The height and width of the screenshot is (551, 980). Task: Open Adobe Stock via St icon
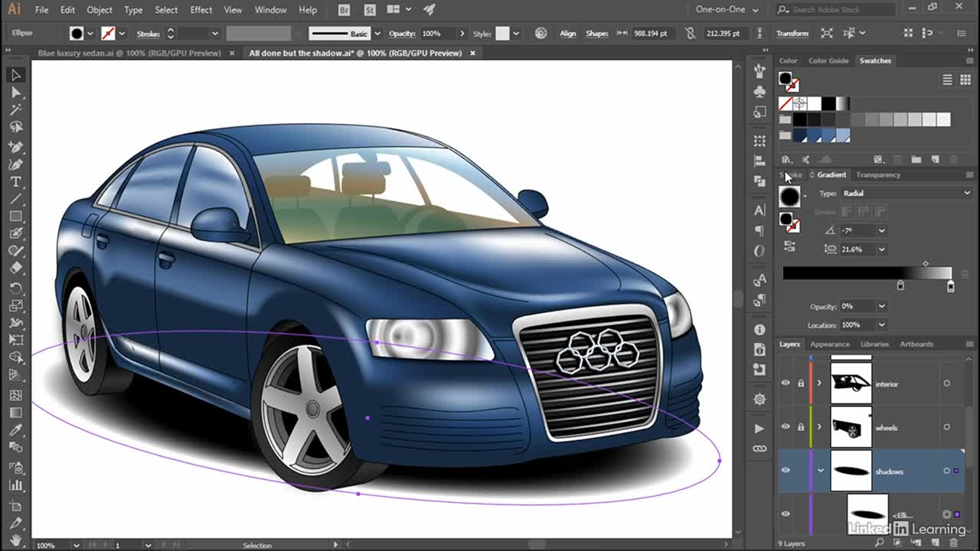click(371, 10)
